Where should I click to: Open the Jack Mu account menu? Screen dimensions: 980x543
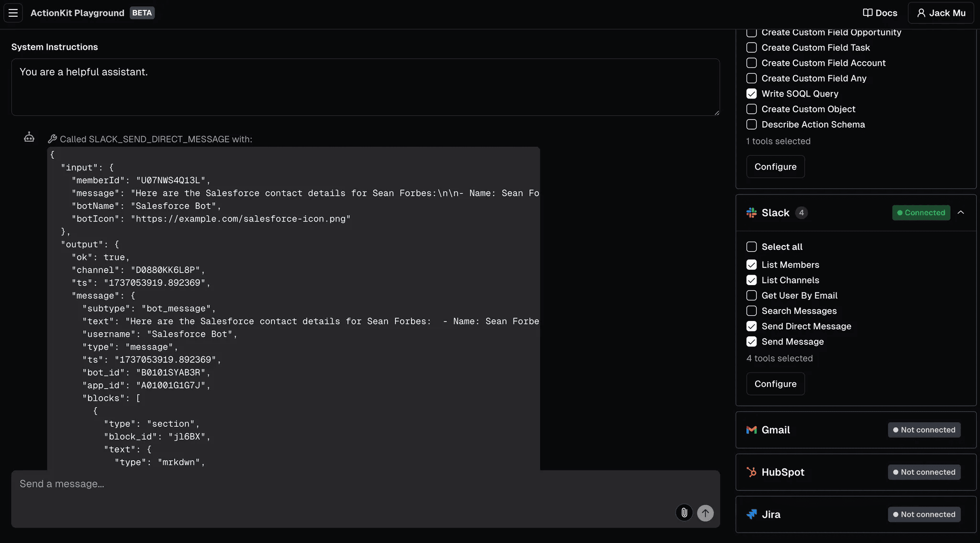tap(941, 13)
